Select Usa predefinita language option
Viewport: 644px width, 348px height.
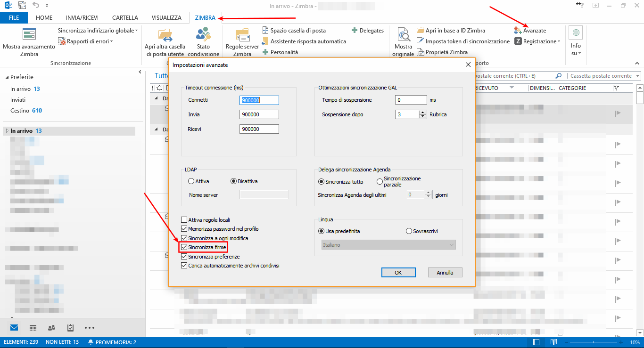[322, 231]
